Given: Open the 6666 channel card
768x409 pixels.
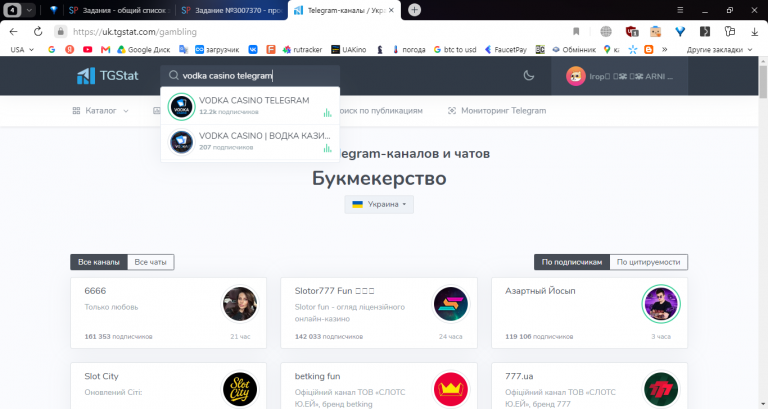Looking at the screenshot, I should [x=168, y=313].
